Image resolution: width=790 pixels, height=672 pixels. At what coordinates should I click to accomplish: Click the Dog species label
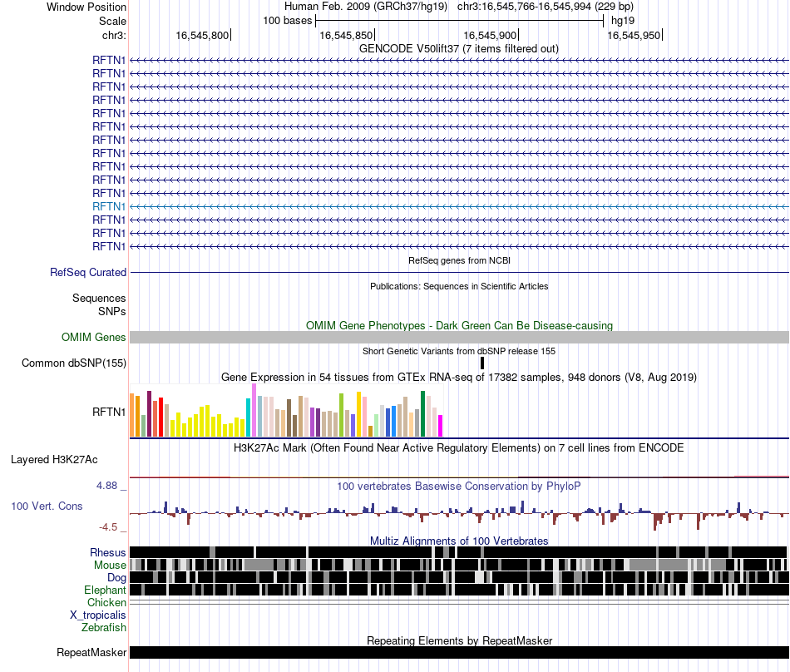(116, 577)
